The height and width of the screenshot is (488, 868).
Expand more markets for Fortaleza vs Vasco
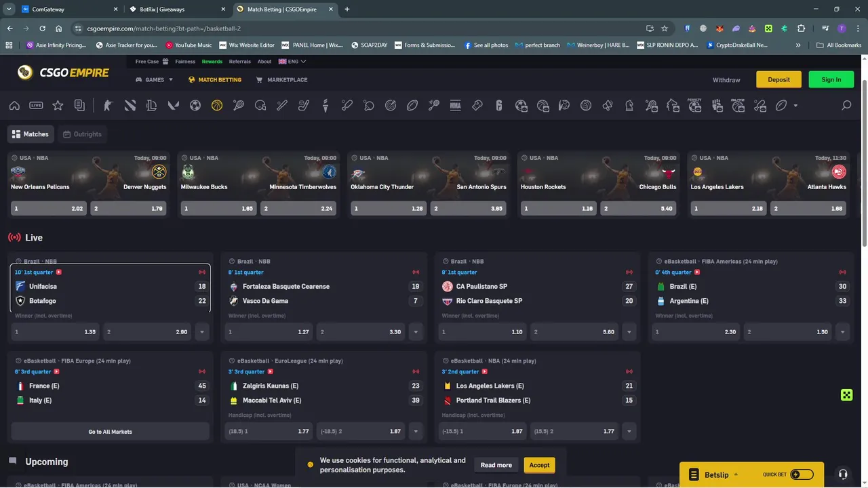tap(416, 332)
